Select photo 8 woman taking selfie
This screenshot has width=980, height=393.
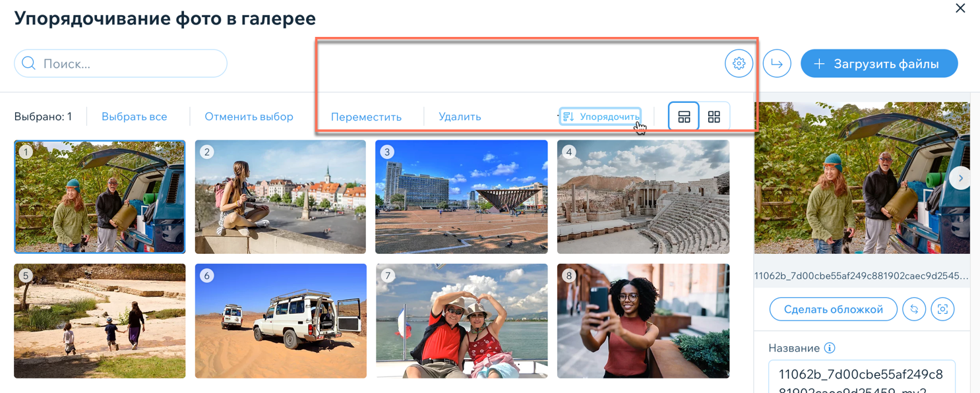click(x=643, y=321)
